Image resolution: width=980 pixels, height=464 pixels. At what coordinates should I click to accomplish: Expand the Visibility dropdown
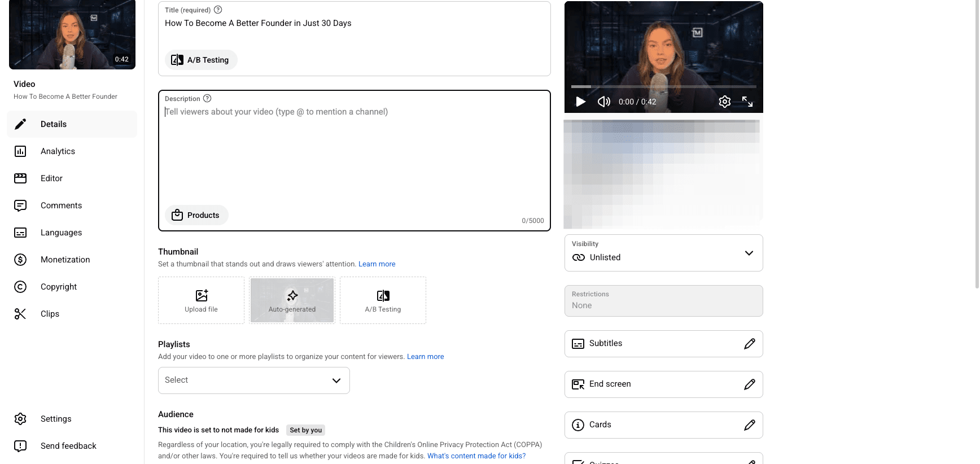point(664,253)
